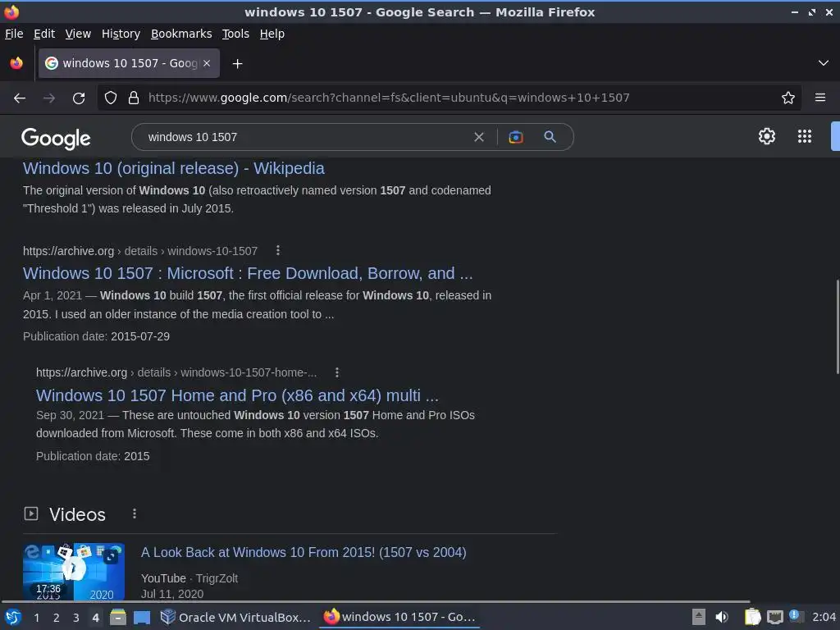The height and width of the screenshot is (630, 840).
Task: Click the 2:04 clock
Action: [824, 617]
